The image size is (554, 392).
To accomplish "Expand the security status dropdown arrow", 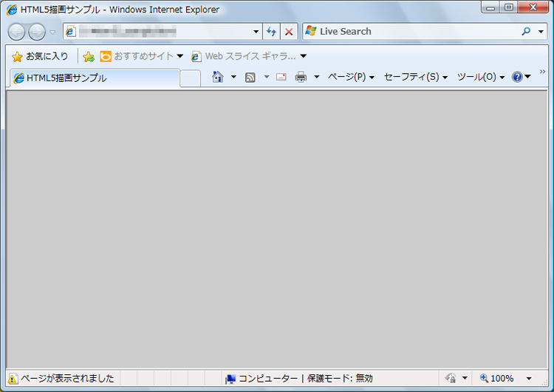I will click(465, 378).
